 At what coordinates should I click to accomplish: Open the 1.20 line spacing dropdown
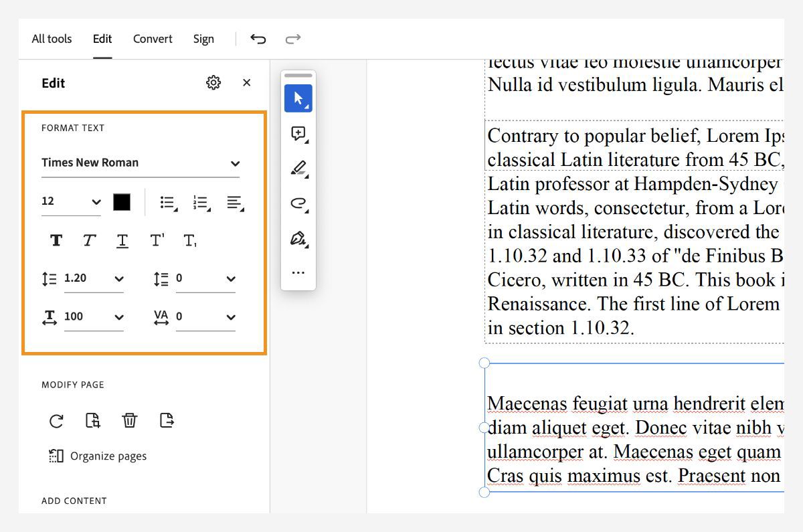pos(94,278)
